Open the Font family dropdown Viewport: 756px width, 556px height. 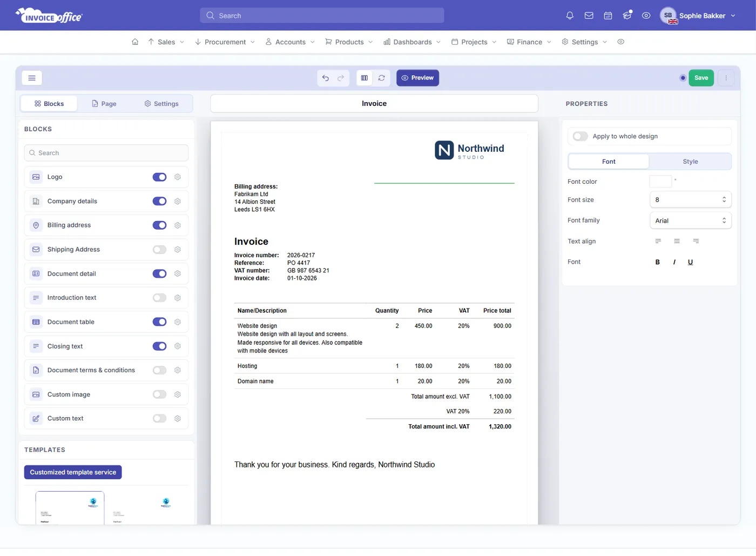691,220
